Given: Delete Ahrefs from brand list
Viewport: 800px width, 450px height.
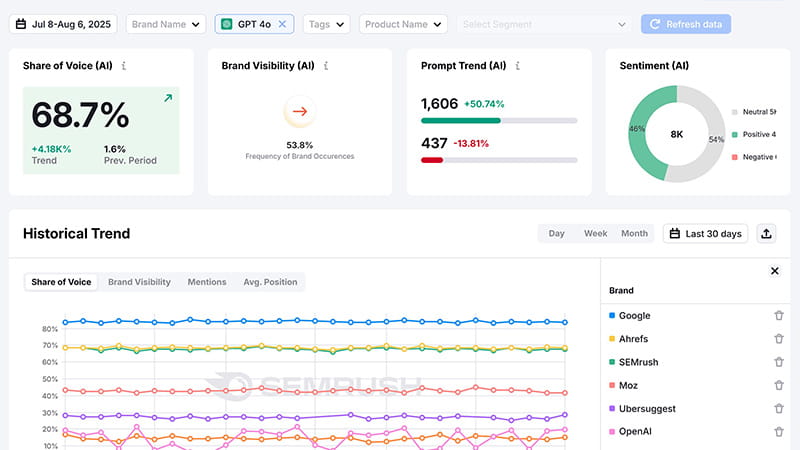Looking at the screenshot, I should (x=779, y=339).
